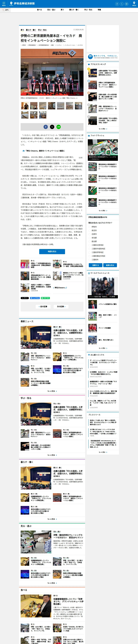The height and width of the screenshot is (644, 138).
Task: Share article via round LINE icon
Action: pyautogui.click(x=59, y=127)
